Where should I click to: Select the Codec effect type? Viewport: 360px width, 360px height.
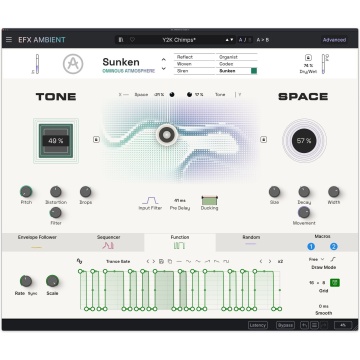point(237,64)
